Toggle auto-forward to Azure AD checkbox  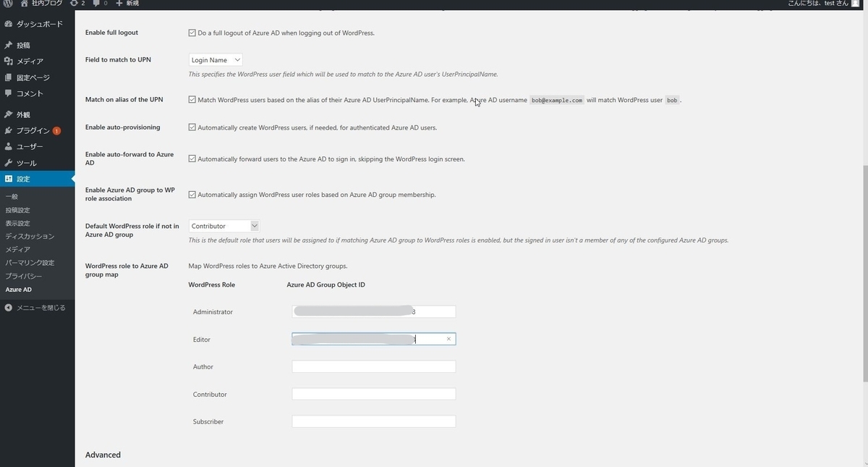point(192,159)
